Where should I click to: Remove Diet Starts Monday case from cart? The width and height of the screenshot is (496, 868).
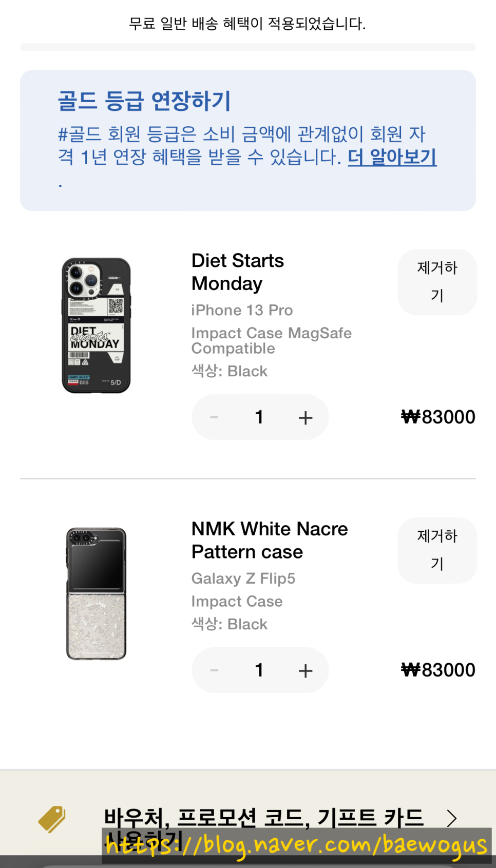pos(437,282)
